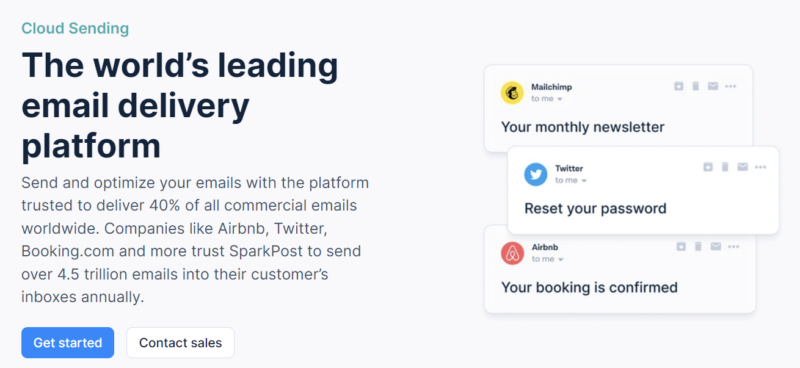Open more options on the Airbnb email
The width and height of the screenshot is (800, 368).
pos(734,247)
